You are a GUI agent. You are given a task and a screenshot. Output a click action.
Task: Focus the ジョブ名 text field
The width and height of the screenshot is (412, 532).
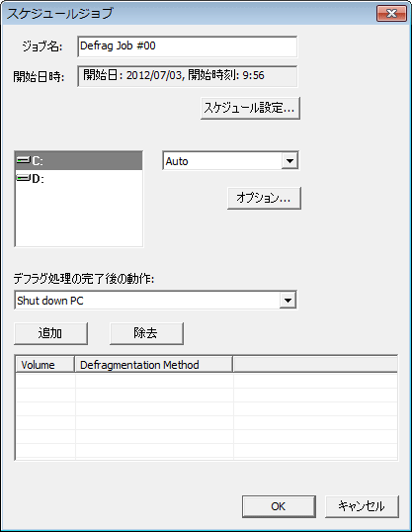pyautogui.click(x=187, y=46)
